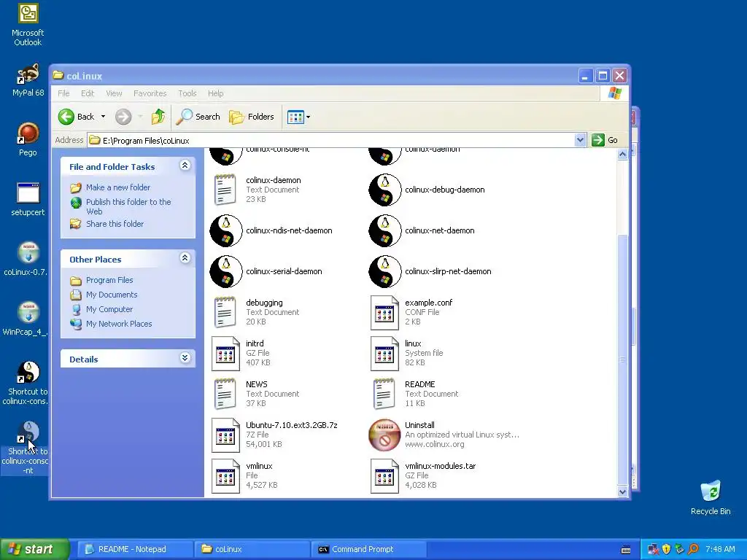
Task: Open the Favorites menu
Action: coord(150,93)
